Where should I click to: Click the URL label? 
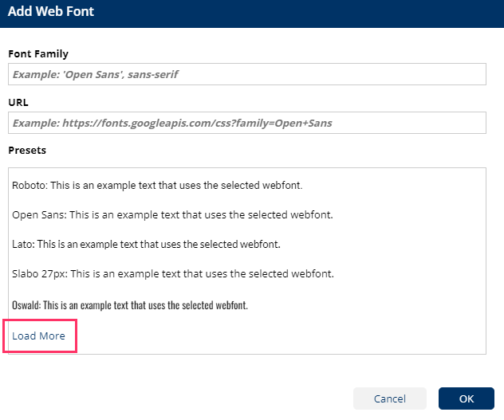tap(18, 103)
